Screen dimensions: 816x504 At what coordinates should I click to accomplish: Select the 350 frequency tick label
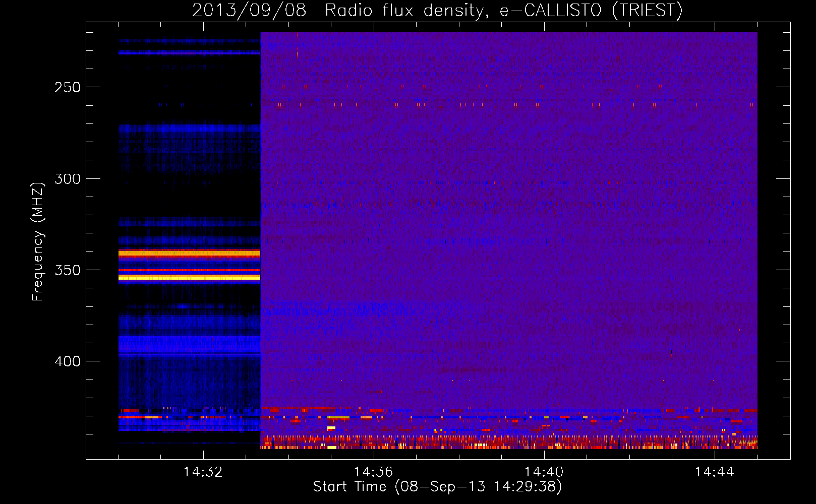tap(68, 270)
